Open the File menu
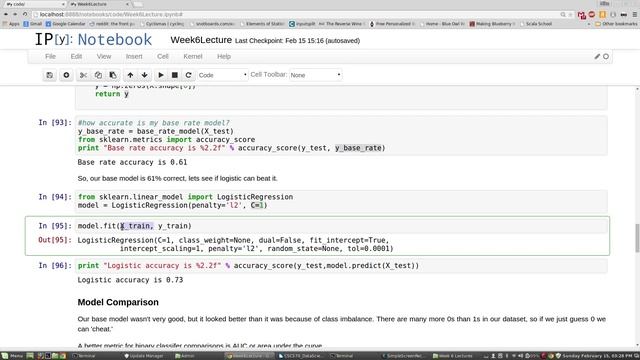Screen dimensions: 640x360 (x=50, y=56)
